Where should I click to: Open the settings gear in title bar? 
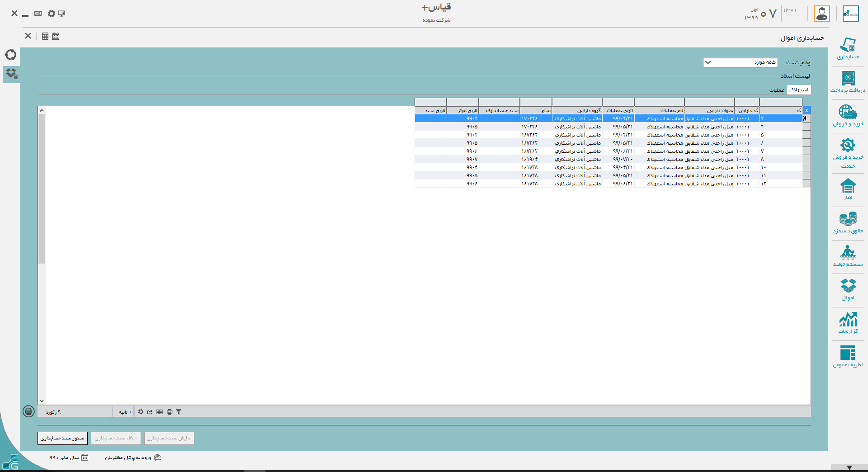51,14
